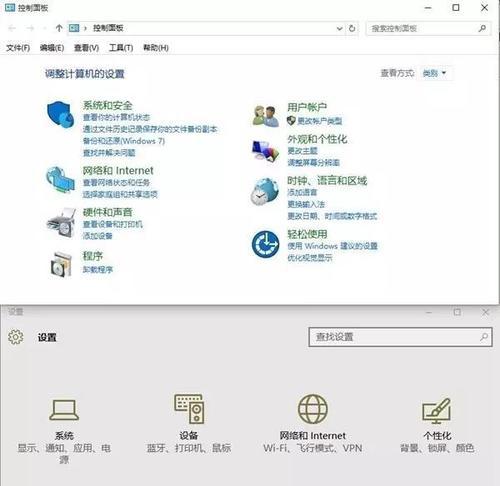Screen dimensions: 500x486
Task: Click the Settings gear icon
Action: pos(16,337)
